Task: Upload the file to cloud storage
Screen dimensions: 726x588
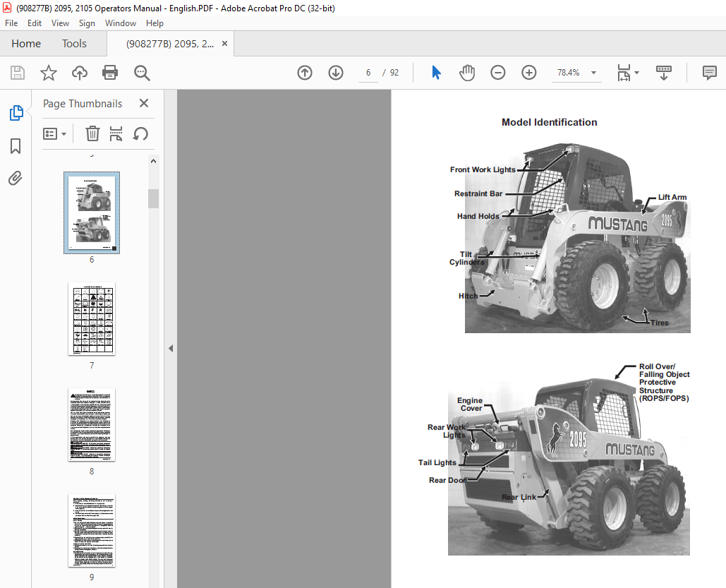Action: [x=80, y=73]
